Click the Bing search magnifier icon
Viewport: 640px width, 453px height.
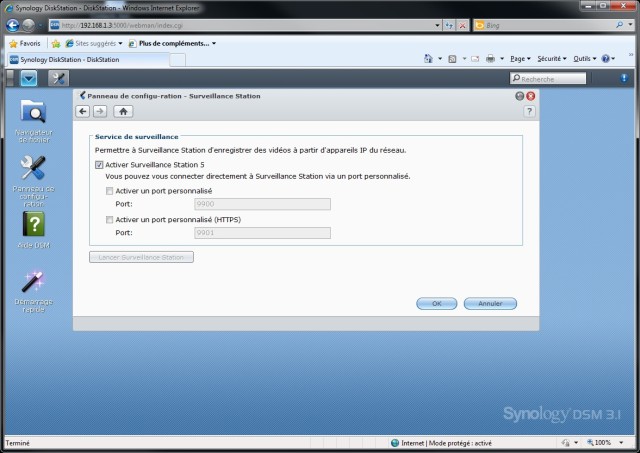620,25
